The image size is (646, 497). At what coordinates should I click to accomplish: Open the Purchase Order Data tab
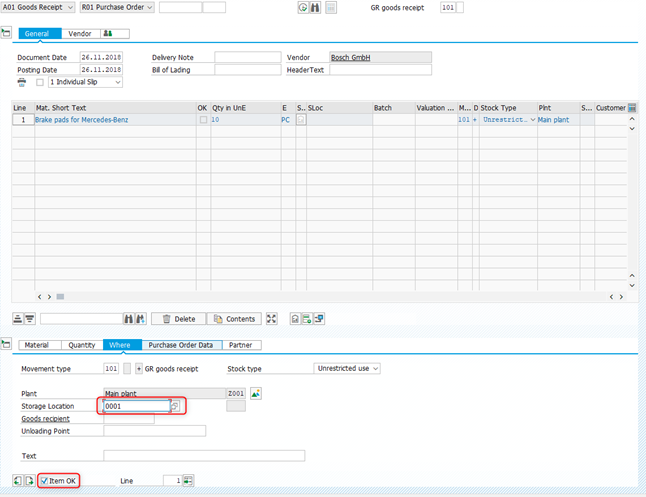pos(182,345)
